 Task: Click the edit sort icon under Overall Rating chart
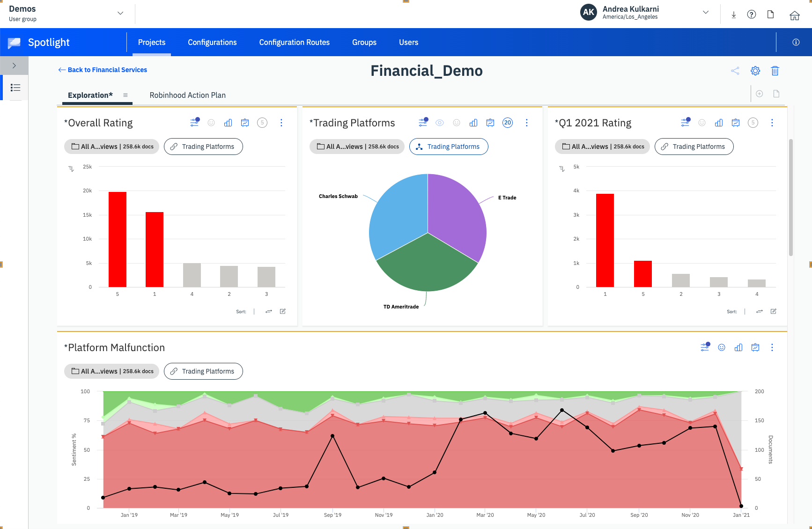click(283, 311)
